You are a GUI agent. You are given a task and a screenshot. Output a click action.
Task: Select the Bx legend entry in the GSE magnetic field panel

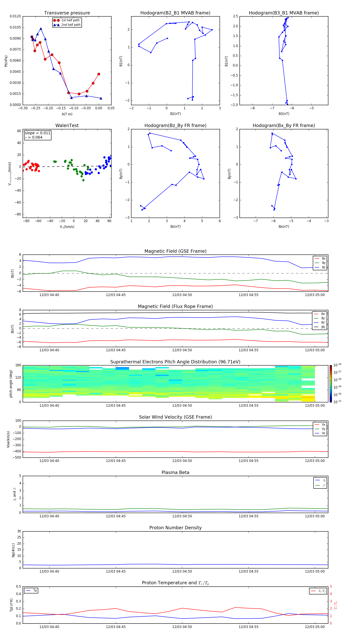pos(320,259)
